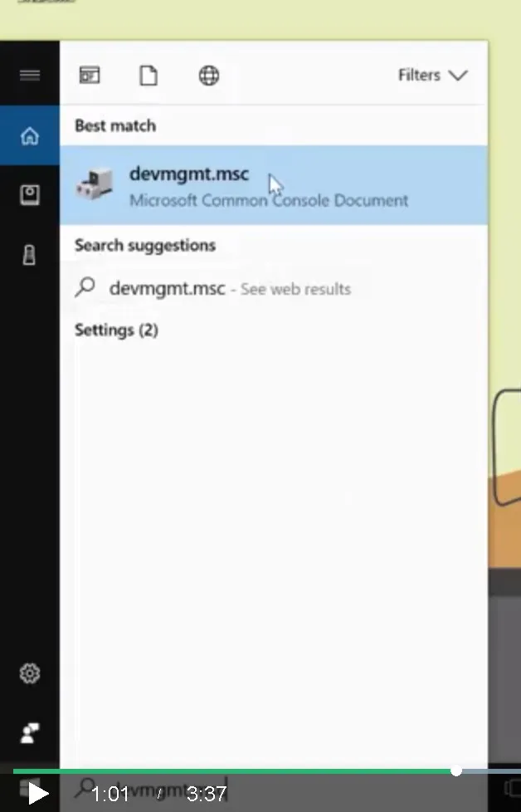Click the Best match heading
The height and width of the screenshot is (812, 521).
tap(115, 126)
